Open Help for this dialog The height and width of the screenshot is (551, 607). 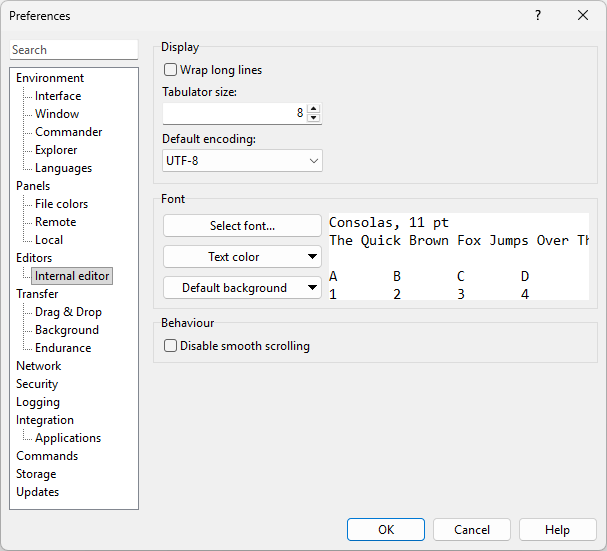557,530
